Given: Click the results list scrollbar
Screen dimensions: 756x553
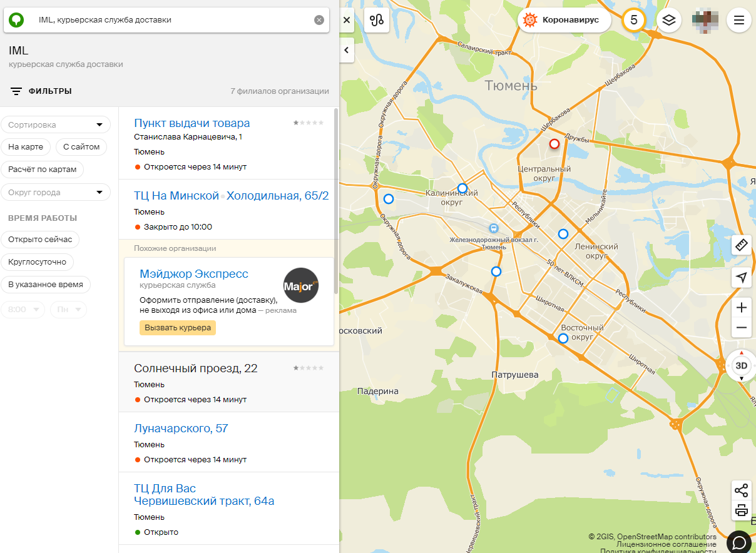Looking at the screenshot, I should 336,200.
